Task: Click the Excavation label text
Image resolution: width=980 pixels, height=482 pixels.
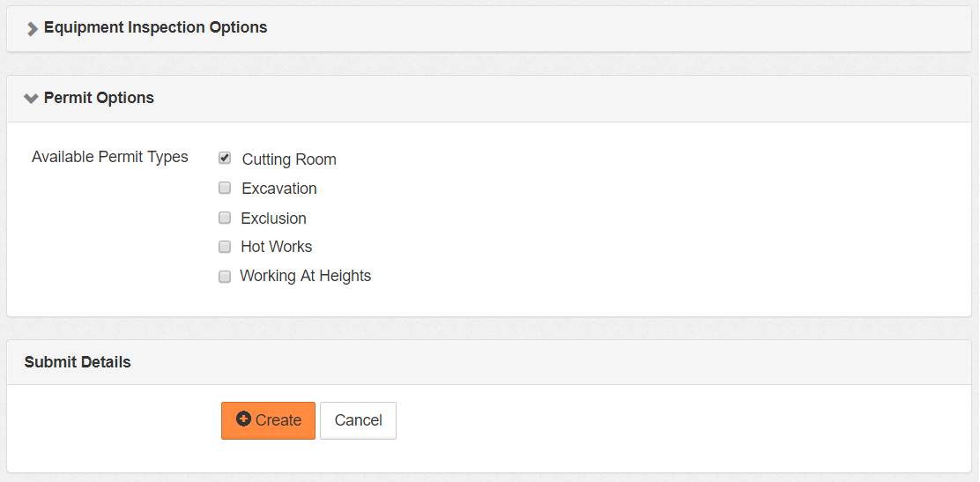Action: click(x=279, y=189)
